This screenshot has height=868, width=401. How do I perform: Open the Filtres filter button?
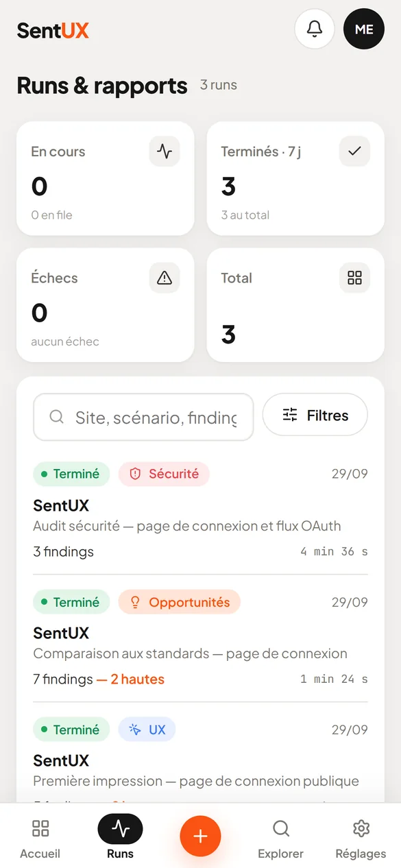pyautogui.click(x=315, y=415)
